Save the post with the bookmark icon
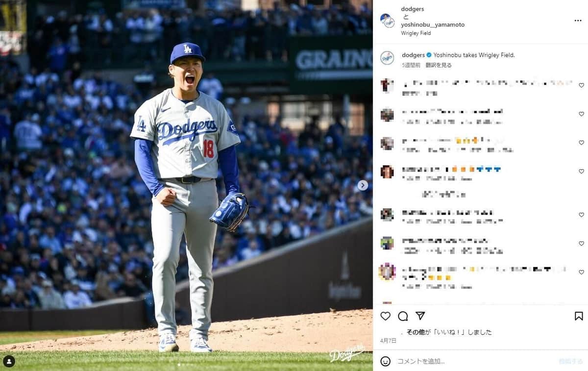This screenshot has height=371, width=588. click(x=579, y=316)
